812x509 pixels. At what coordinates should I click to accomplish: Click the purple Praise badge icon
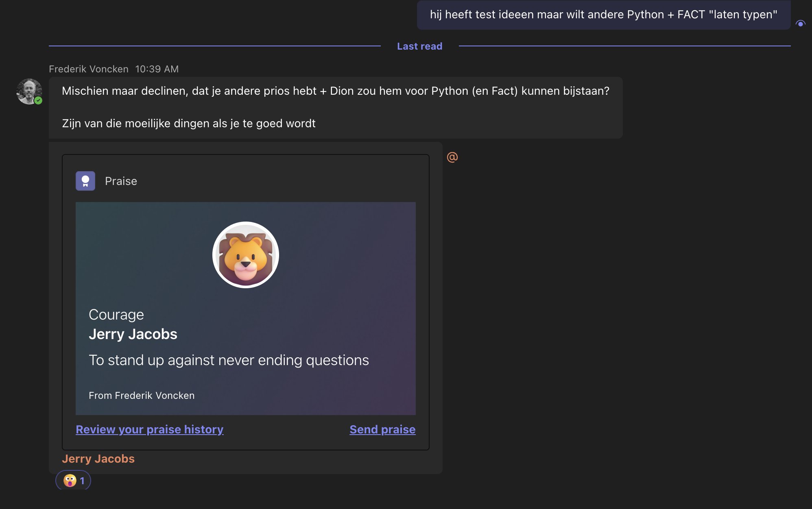(85, 181)
